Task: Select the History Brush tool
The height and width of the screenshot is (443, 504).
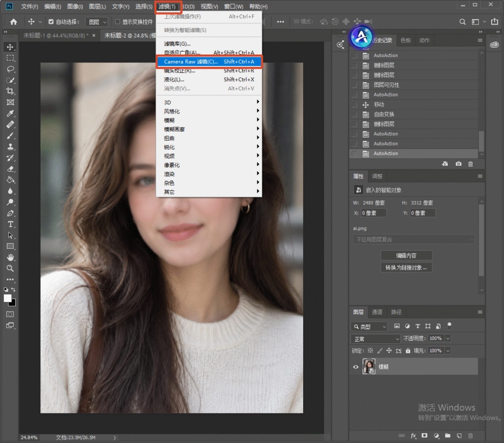Action: coord(10,158)
